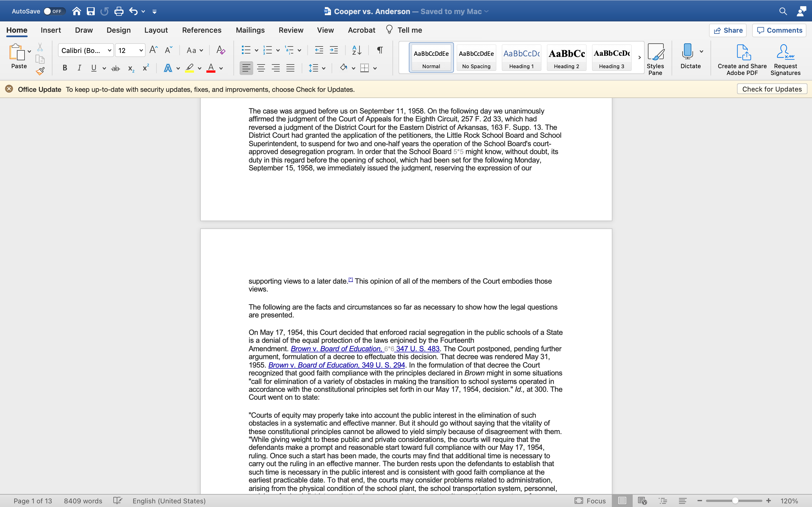Open the Mailings tab
This screenshot has height=507, width=812.
[x=250, y=30]
